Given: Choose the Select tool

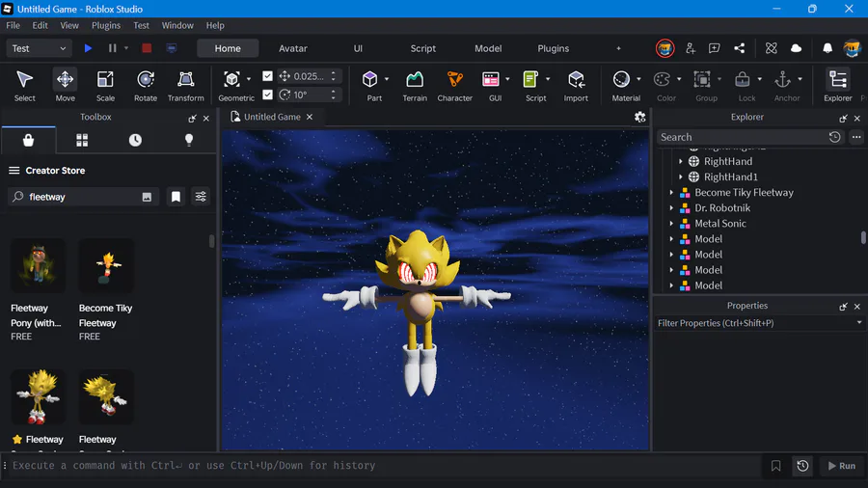Looking at the screenshot, I should coord(24,85).
